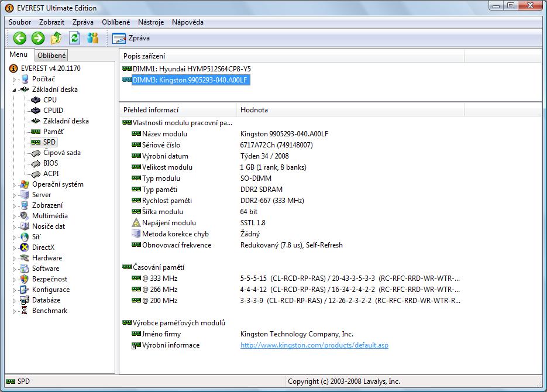Open the Zpráva report toolbar button
The height and width of the screenshot is (392, 547).
tap(131, 38)
